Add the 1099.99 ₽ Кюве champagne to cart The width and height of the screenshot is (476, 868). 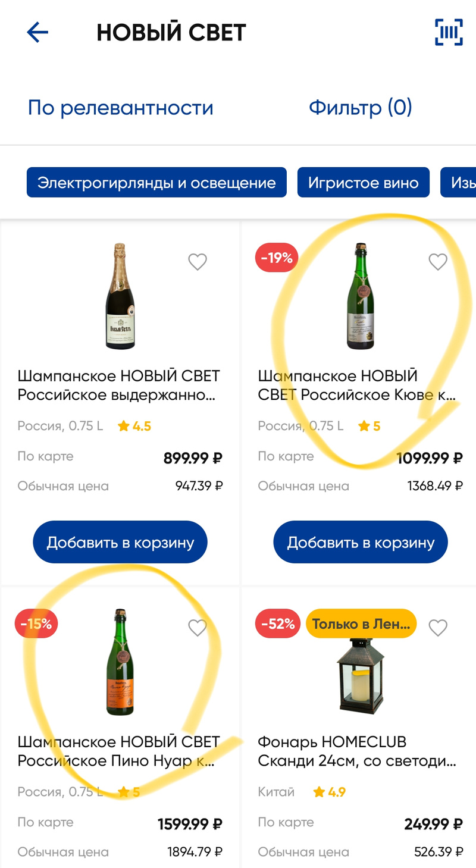(x=361, y=542)
